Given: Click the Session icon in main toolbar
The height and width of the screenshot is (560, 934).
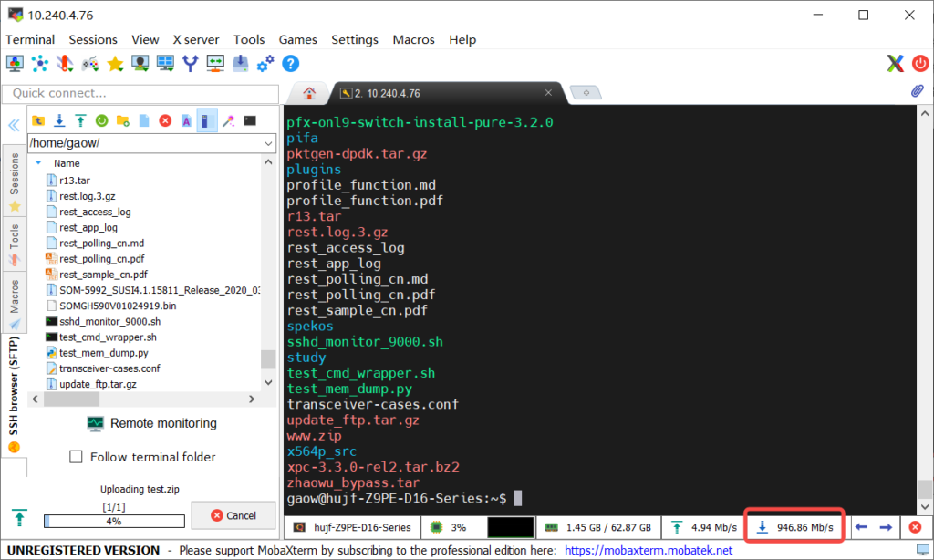Looking at the screenshot, I should tap(15, 63).
